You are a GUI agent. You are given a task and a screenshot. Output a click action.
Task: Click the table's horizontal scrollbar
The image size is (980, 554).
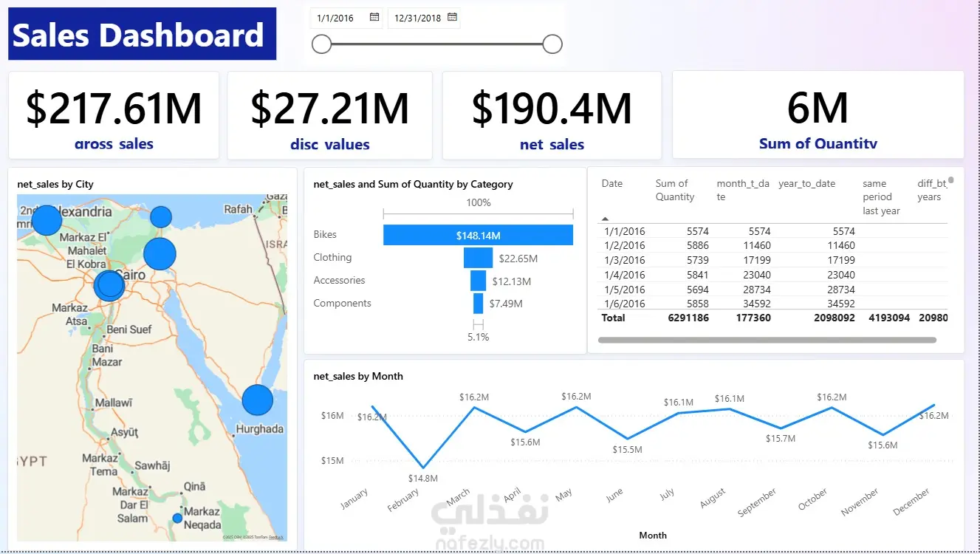767,341
